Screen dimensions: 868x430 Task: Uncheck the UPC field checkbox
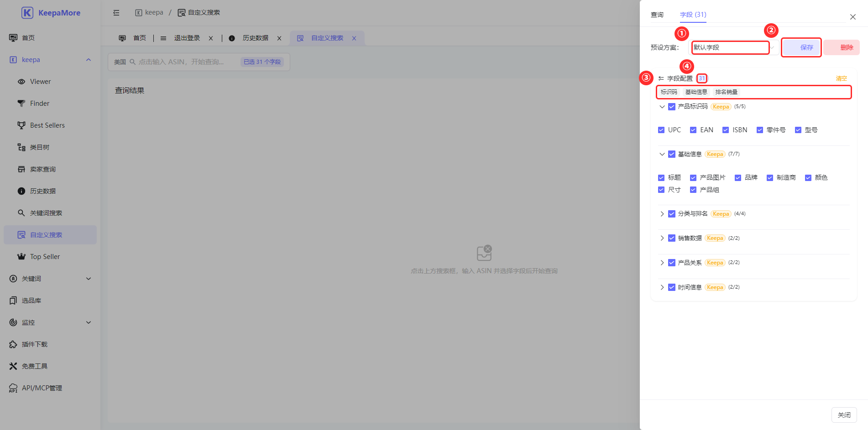(x=661, y=130)
